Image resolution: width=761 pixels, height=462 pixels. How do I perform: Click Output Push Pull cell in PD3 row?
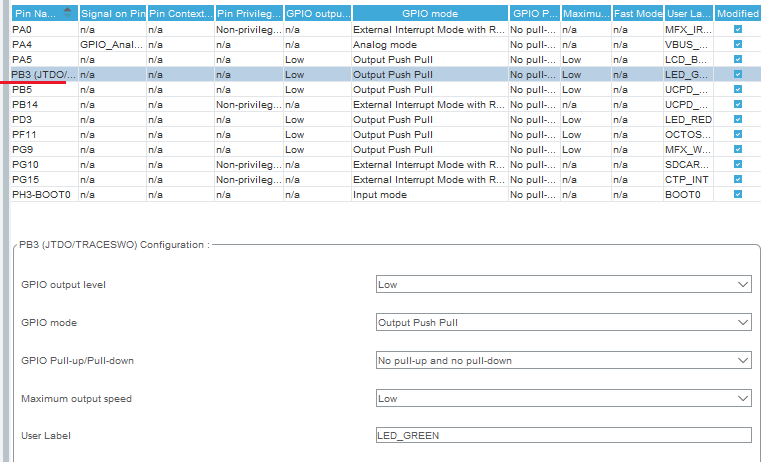[430, 120]
